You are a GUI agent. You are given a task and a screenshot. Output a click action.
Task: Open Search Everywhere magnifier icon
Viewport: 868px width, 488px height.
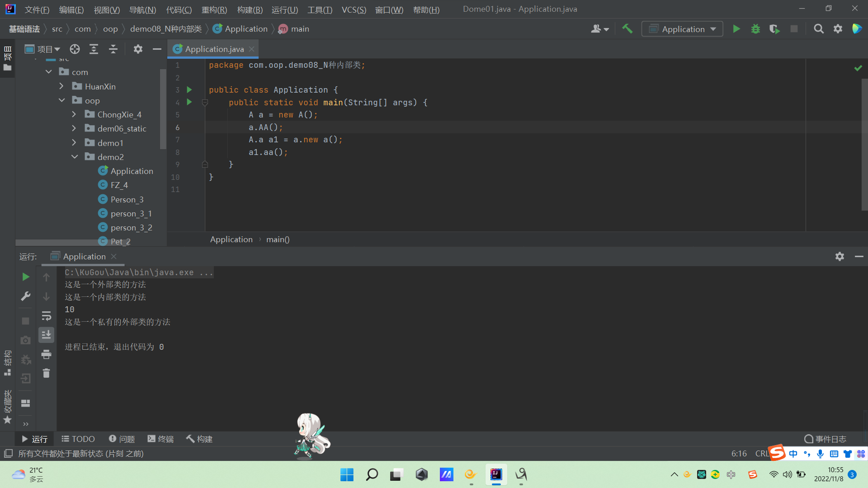[818, 29]
